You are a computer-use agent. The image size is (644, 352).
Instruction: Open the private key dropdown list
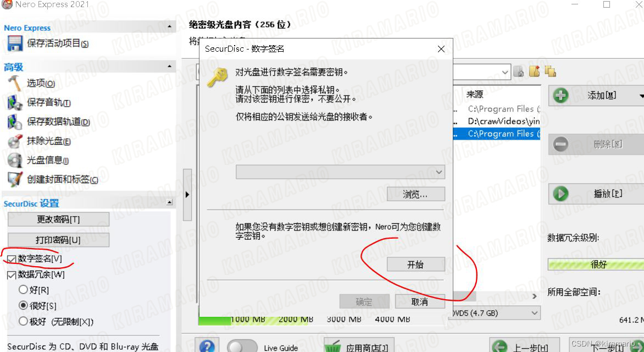tap(340, 172)
